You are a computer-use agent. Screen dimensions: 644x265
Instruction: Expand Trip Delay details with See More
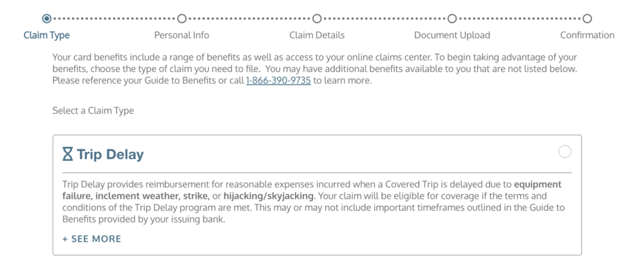[x=91, y=239]
